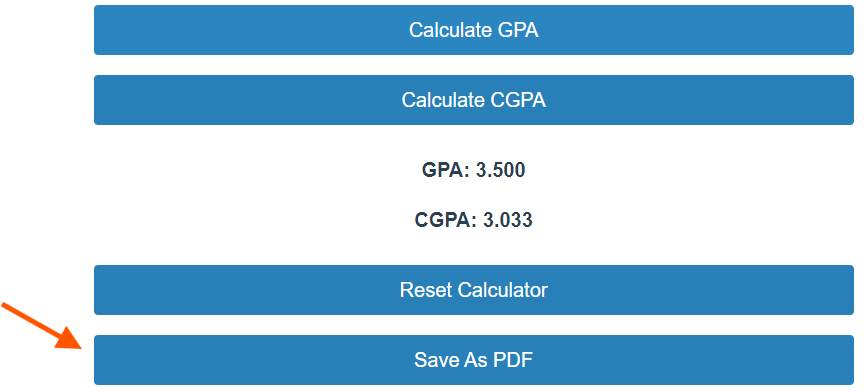Compute grade point average via Calculate GPA

point(474,30)
